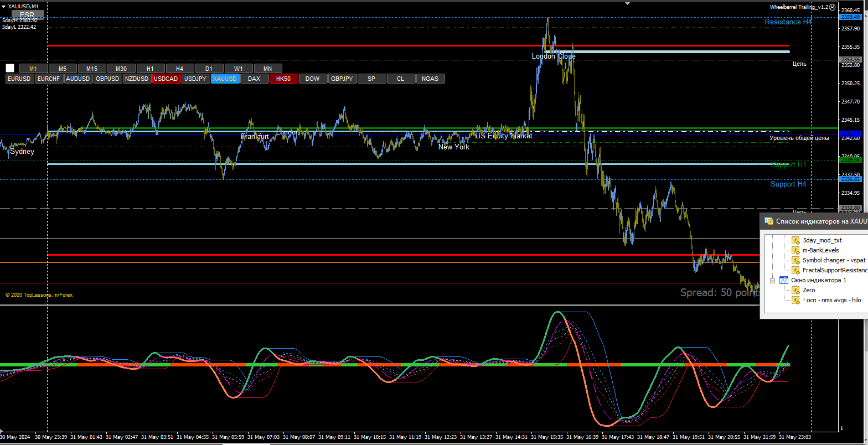Click the m-BankLevels indicator icon

(x=795, y=250)
